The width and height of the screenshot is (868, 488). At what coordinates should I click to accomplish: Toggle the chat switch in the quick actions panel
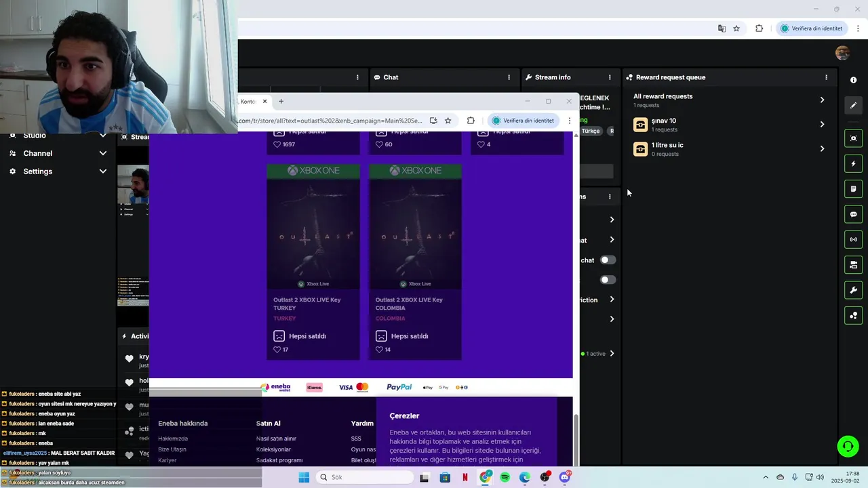[x=608, y=260]
